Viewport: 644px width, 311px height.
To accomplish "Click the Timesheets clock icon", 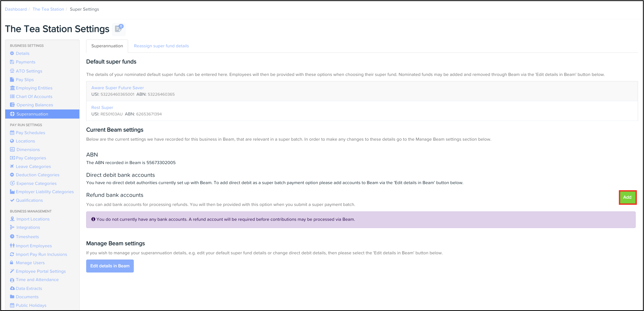I will pos(12,237).
